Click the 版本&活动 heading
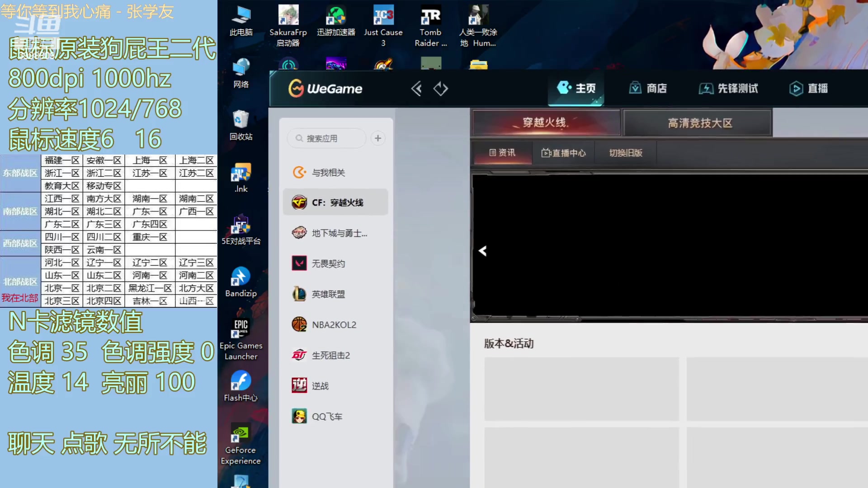Viewport: 868px width, 488px height. coord(509,343)
